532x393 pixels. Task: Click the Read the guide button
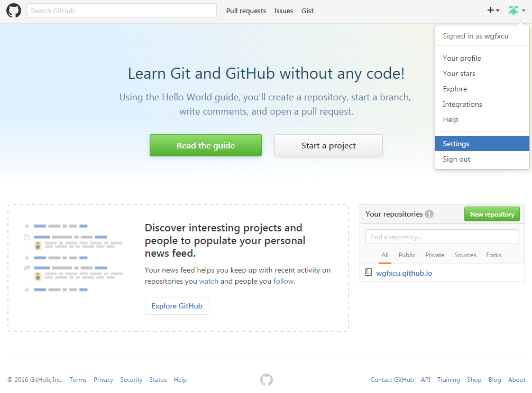[x=206, y=145]
